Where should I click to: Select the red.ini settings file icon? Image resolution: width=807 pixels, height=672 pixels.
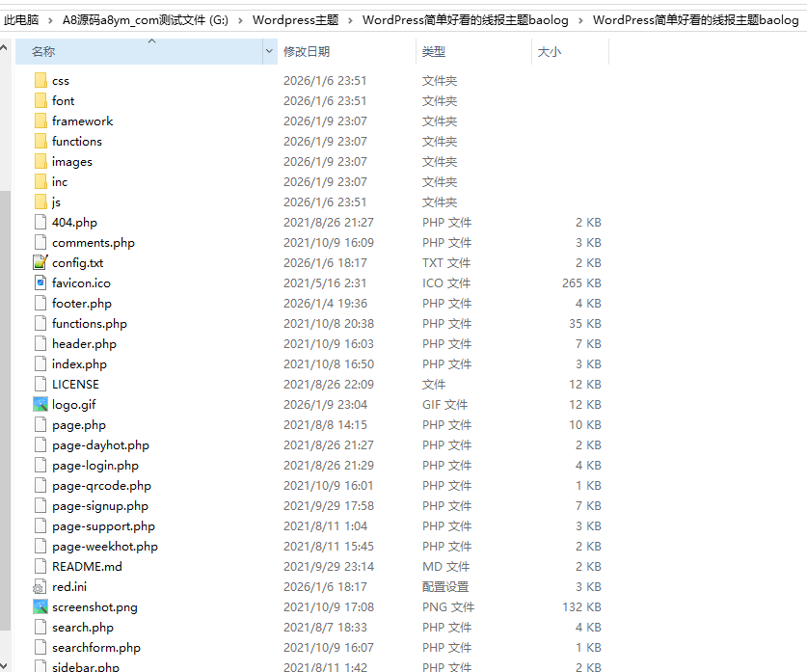40,587
